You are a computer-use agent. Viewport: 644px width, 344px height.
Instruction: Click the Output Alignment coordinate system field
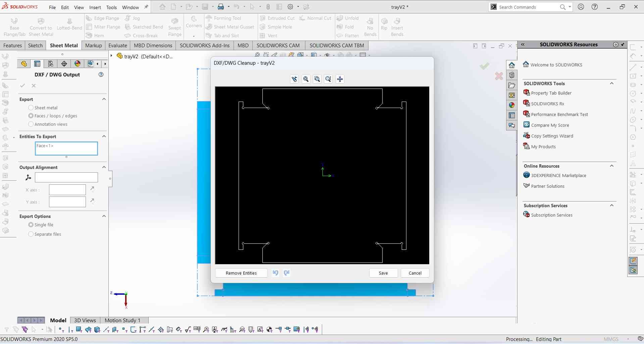(66, 177)
